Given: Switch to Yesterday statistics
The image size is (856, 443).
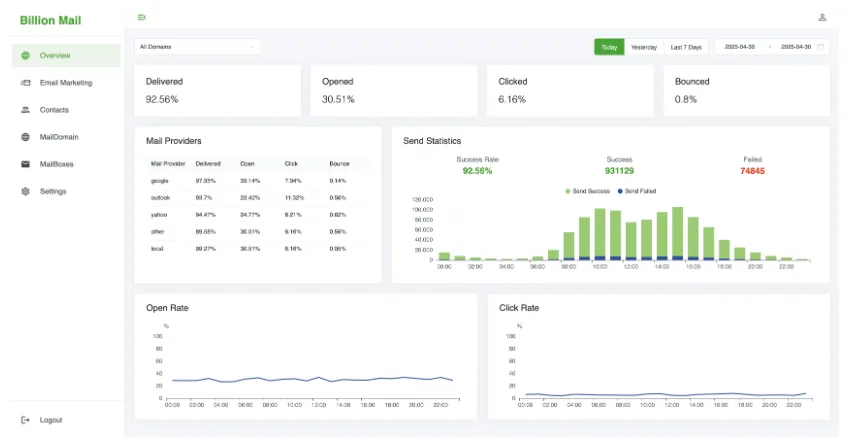Looking at the screenshot, I should click(644, 47).
